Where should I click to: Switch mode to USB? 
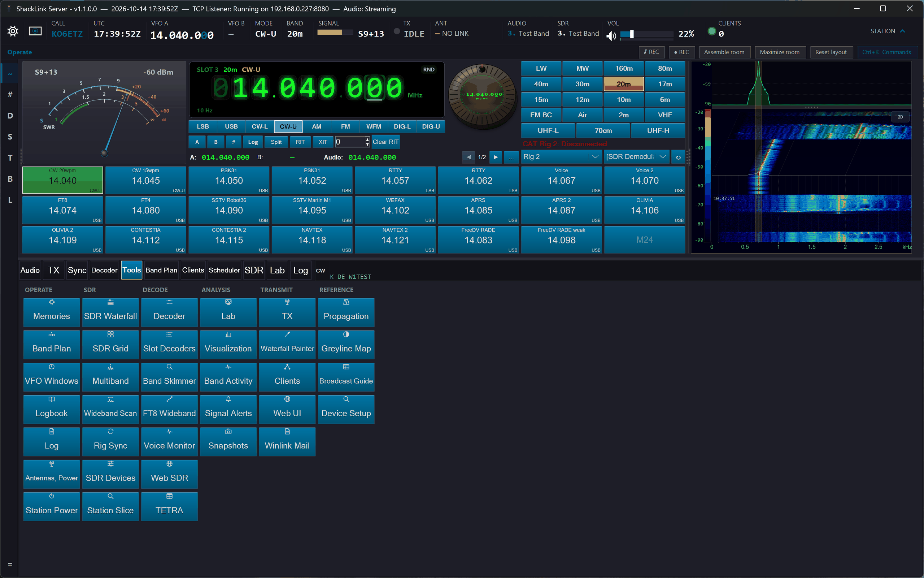[231, 126]
